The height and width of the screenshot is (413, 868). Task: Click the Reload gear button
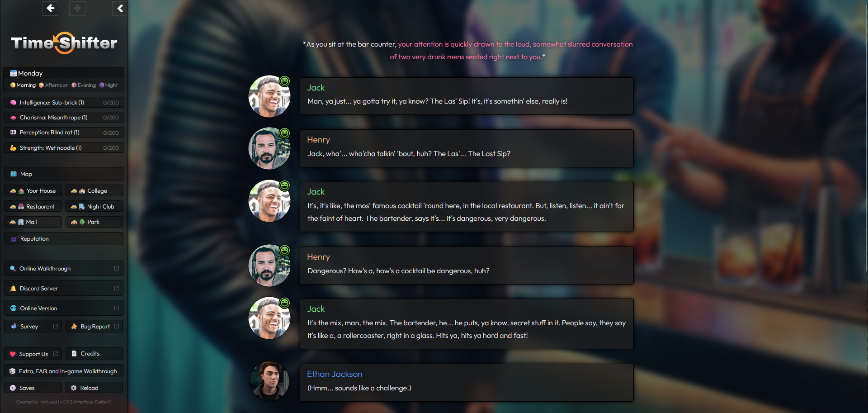click(94, 388)
